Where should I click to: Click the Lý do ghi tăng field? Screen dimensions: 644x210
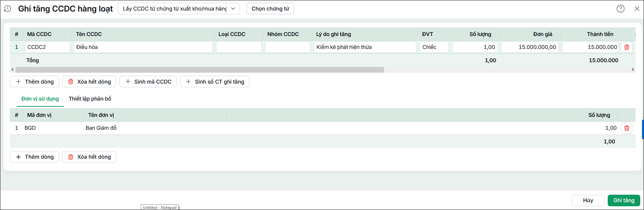tap(365, 47)
